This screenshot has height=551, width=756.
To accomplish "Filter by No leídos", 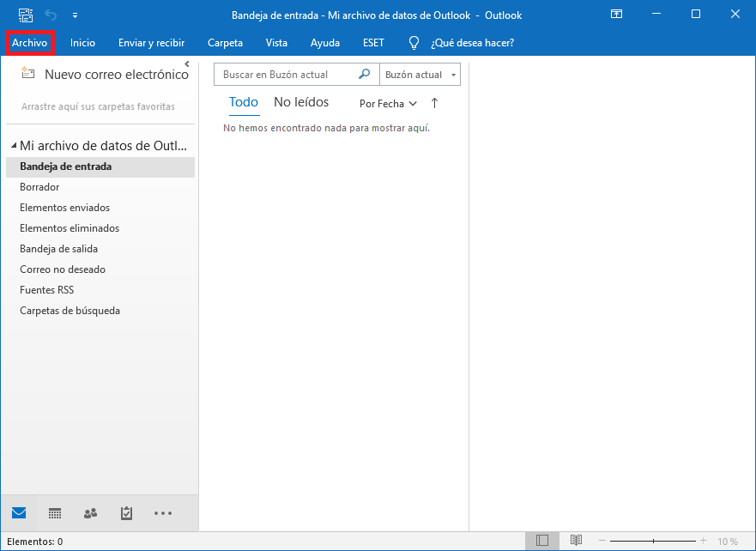I will pos(301,102).
